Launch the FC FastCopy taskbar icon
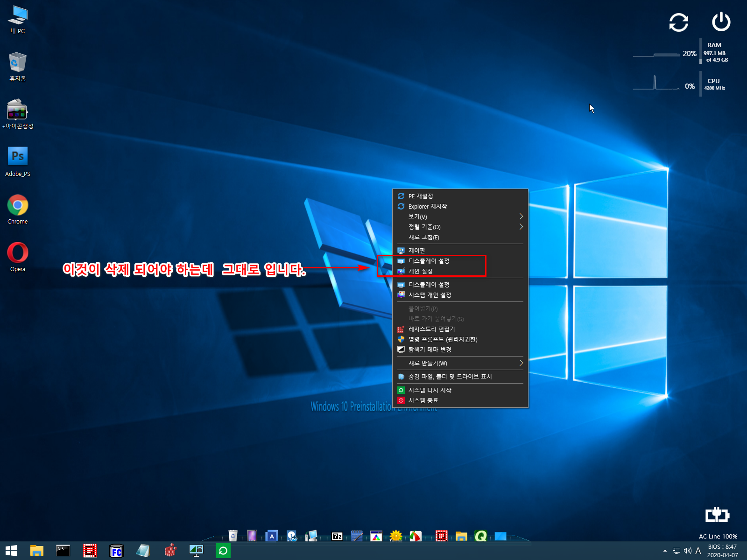 click(x=116, y=551)
